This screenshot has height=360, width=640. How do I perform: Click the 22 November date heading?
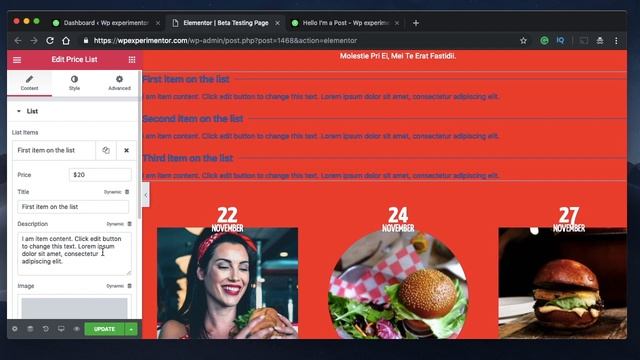click(x=227, y=220)
